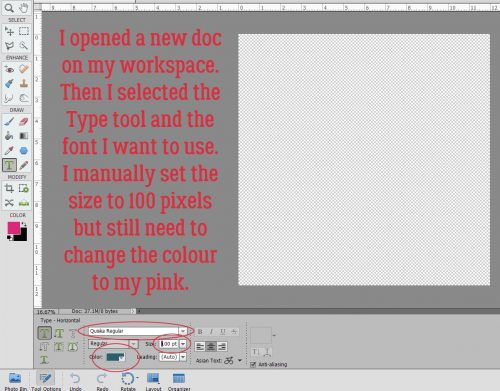Select the Clone Stamp tool

tap(24, 83)
